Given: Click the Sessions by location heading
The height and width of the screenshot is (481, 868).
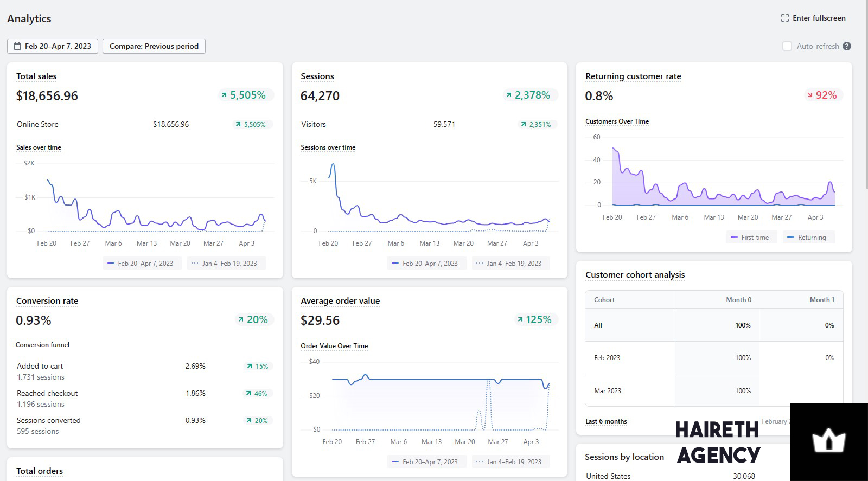Looking at the screenshot, I should pos(624,457).
